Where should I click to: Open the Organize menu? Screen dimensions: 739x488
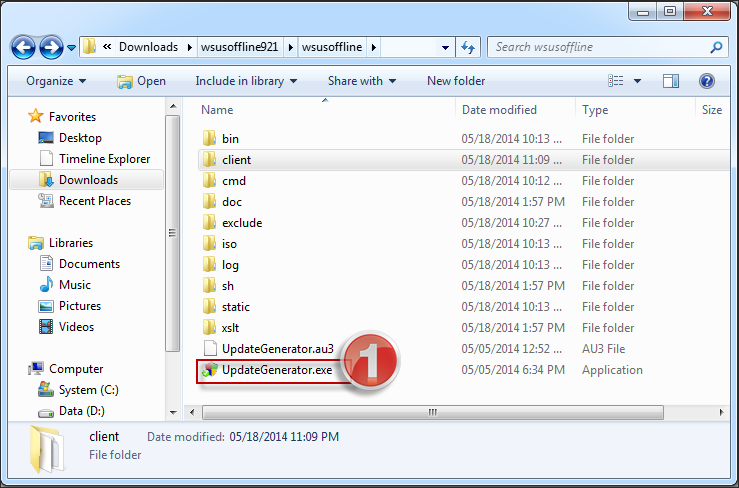(56, 81)
